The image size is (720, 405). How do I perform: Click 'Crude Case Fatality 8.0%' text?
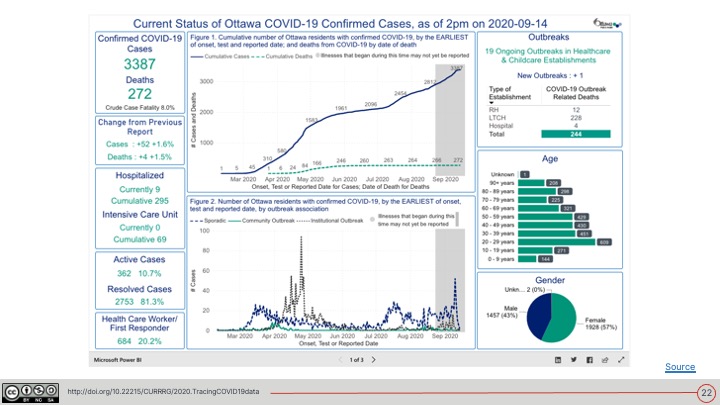pos(140,107)
